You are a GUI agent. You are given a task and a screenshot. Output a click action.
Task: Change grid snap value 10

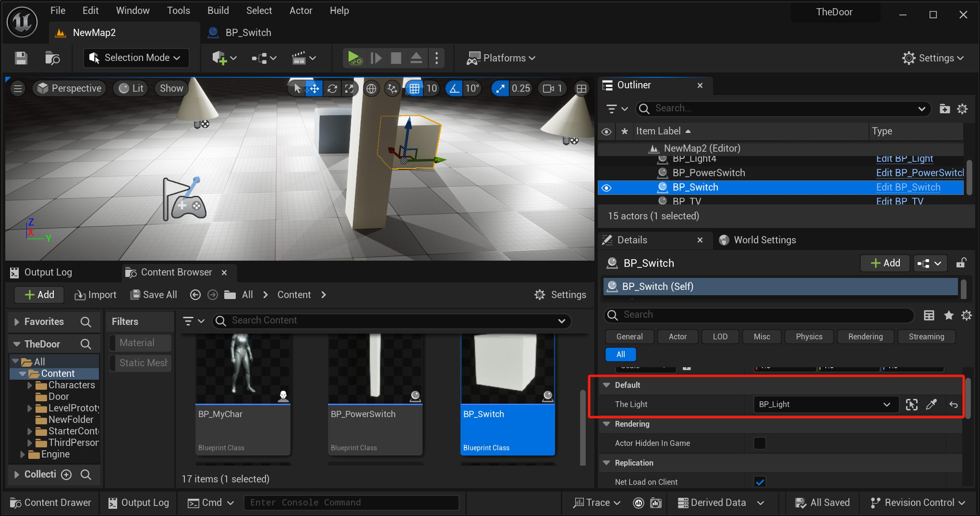point(432,88)
